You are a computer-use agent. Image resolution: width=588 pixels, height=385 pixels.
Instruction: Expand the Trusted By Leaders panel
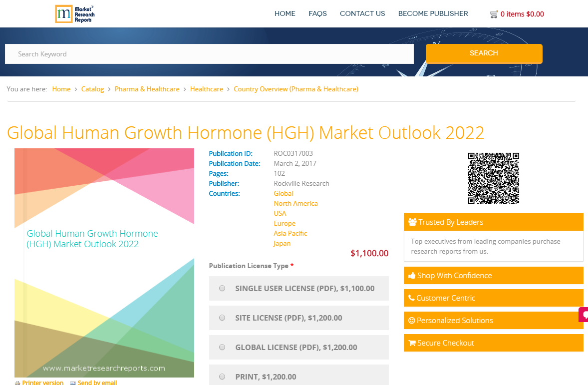494,222
